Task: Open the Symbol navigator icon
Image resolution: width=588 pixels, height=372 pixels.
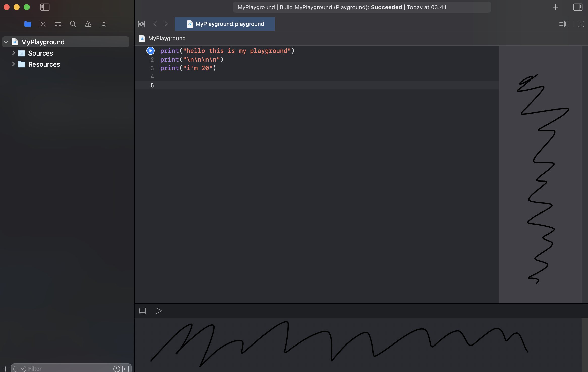Action: coord(58,24)
